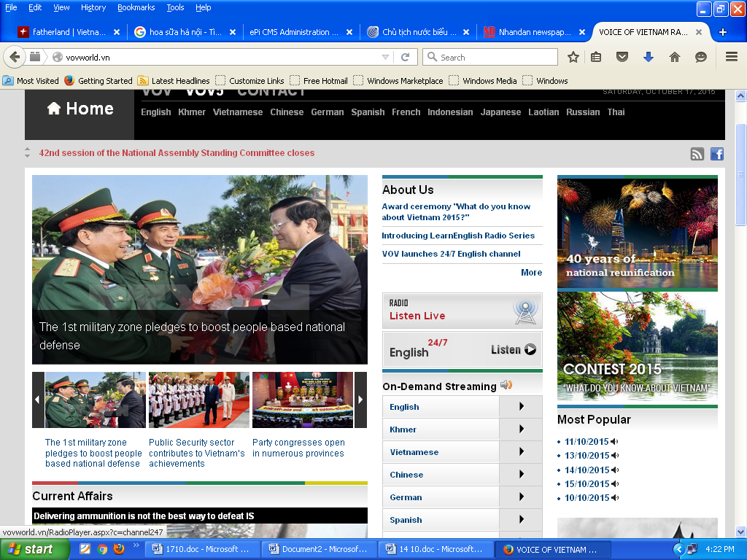Click the RSS feed icon

697,153
